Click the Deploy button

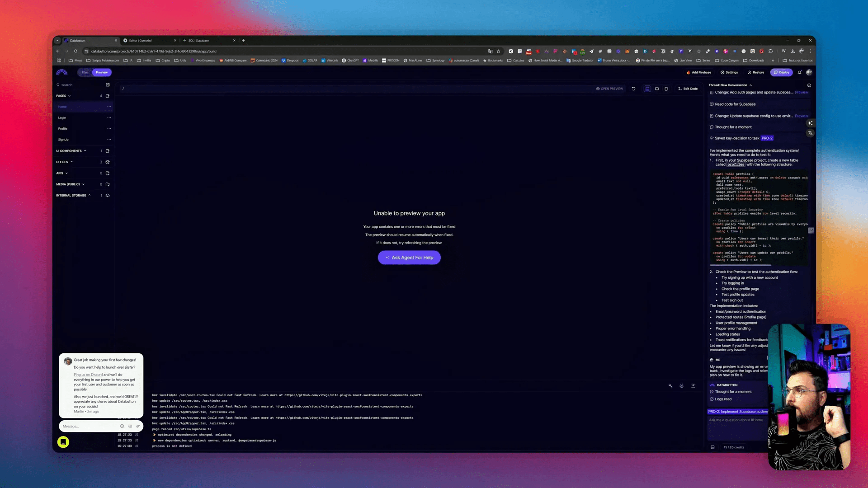click(782, 72)
